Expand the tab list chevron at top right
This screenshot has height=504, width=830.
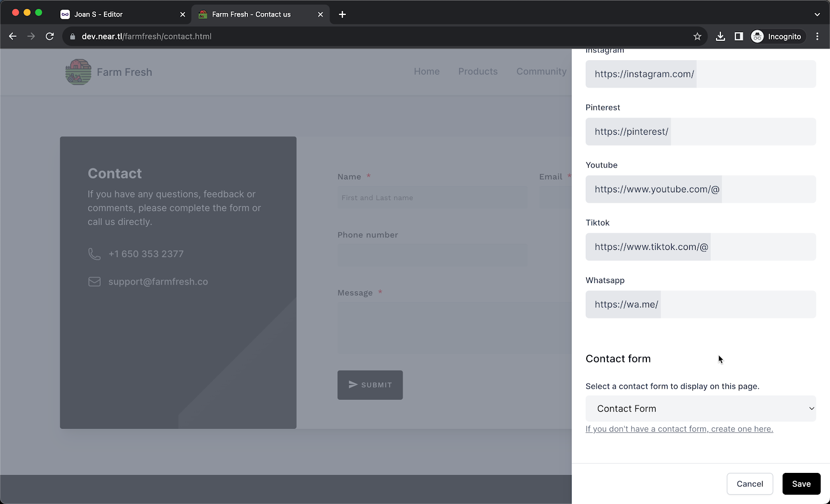click(x=818, y=15)
